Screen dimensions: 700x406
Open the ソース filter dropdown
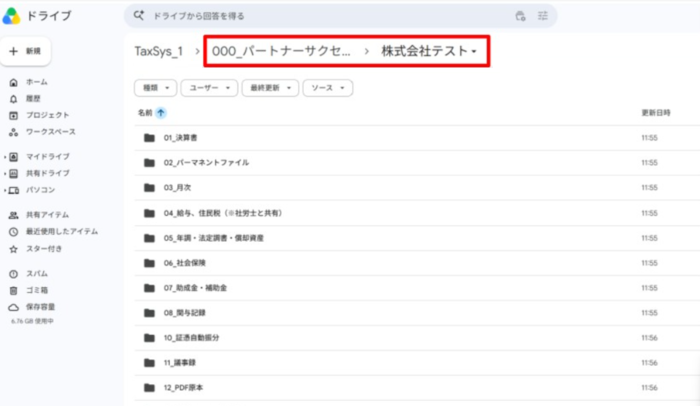click(328, 88)
